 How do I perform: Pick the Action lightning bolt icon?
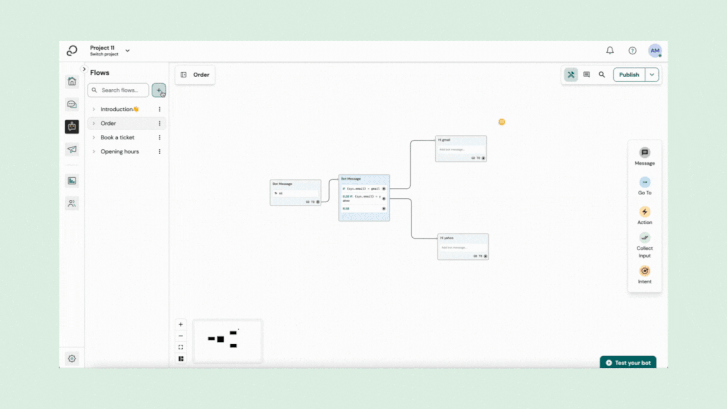click(644, 212)
